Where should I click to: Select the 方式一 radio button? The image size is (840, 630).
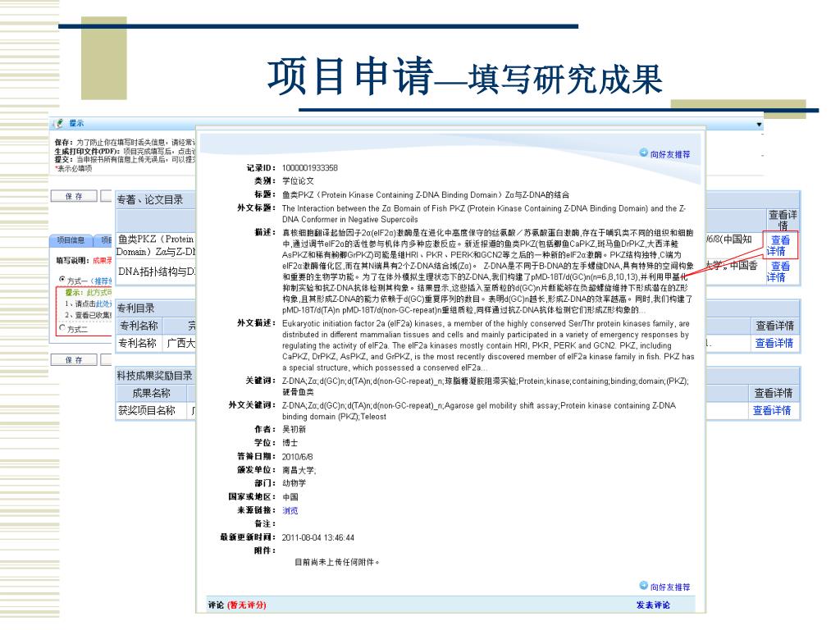pyautogui.click(x=62, y=280)
